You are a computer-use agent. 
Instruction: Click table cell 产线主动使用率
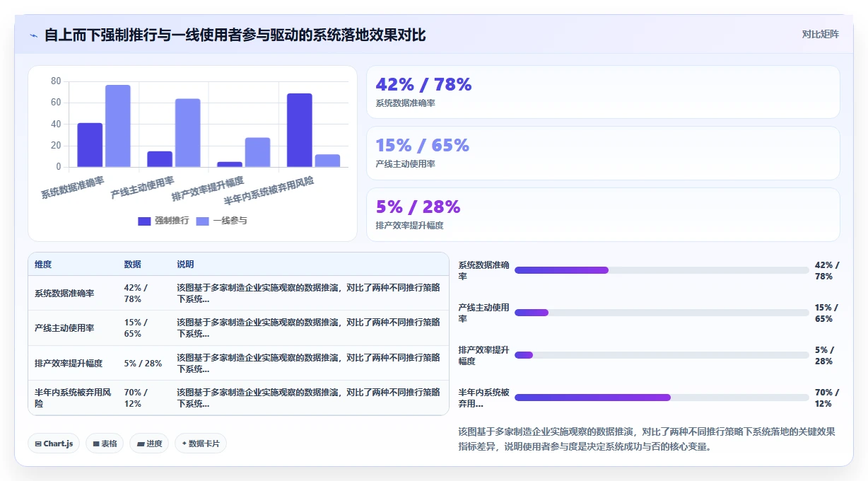64,328
